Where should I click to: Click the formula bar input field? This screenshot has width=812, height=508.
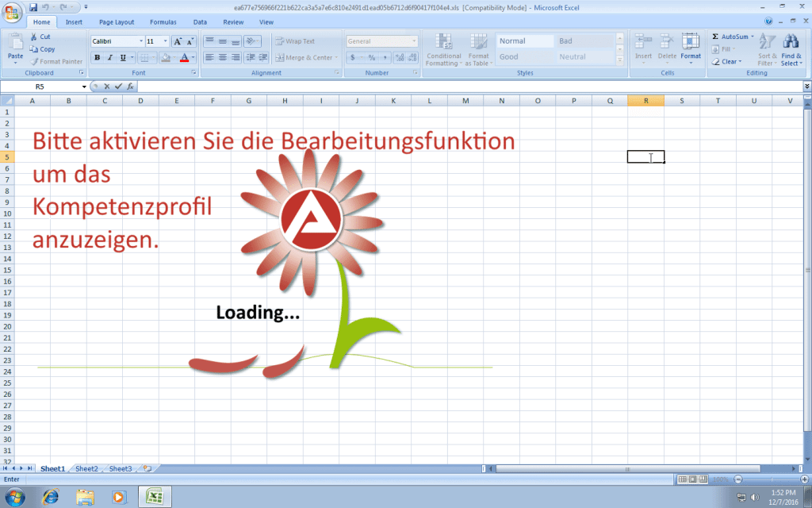[470, 87]
